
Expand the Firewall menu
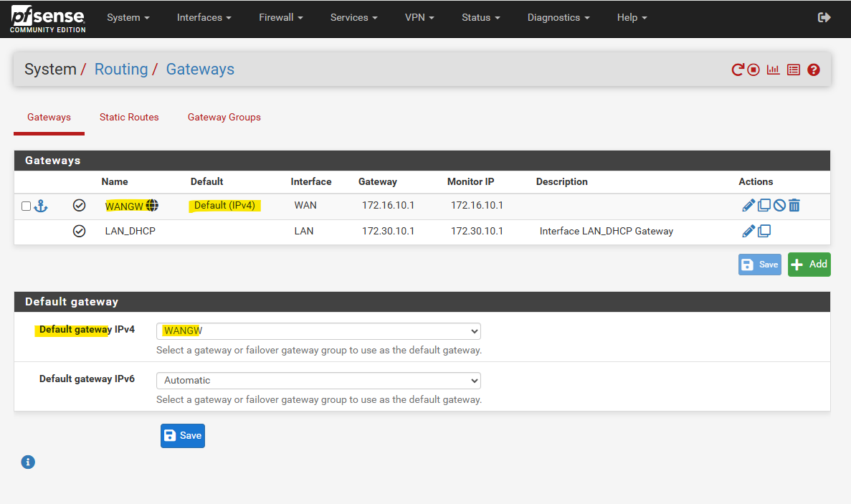tap(280, 17)
